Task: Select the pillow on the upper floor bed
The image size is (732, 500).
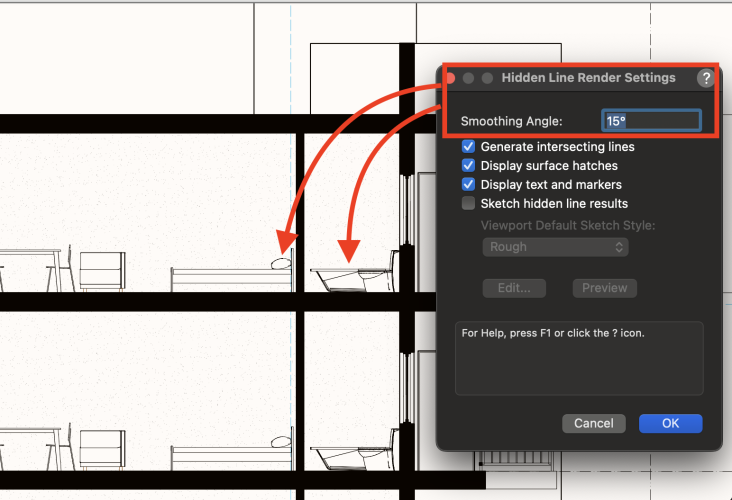Action: pyautogui.click(x=281, y=263)
